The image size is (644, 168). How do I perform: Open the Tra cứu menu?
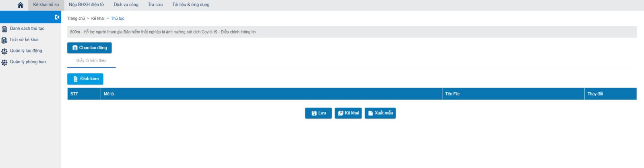155,5
